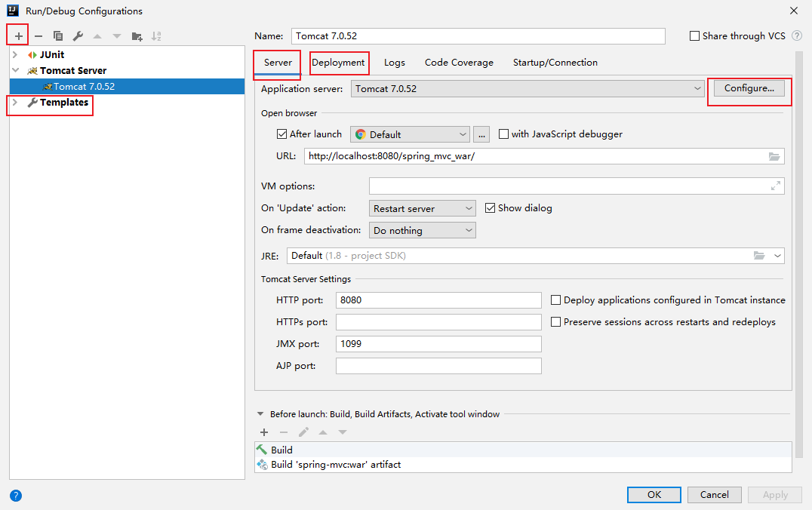This screenshot has height=510, width=812.
Task: Open JRE dropdown arrow
Action: [777, 256]
